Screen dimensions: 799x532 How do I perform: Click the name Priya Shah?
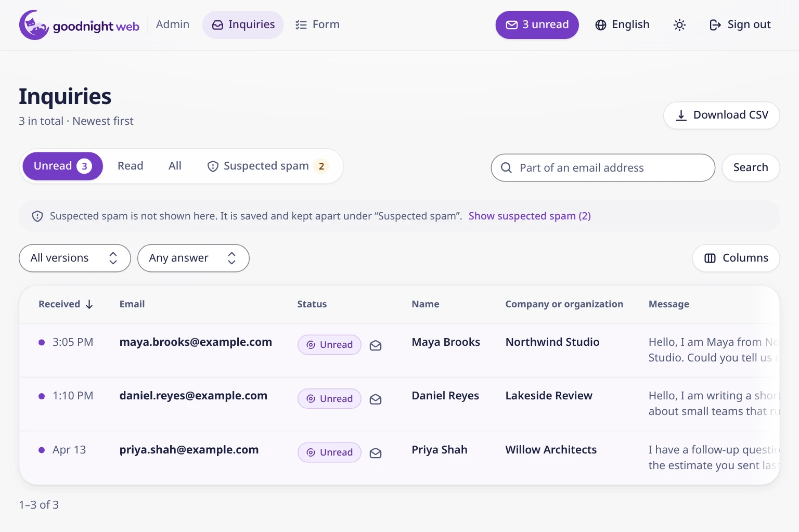[x=440, y=450]
